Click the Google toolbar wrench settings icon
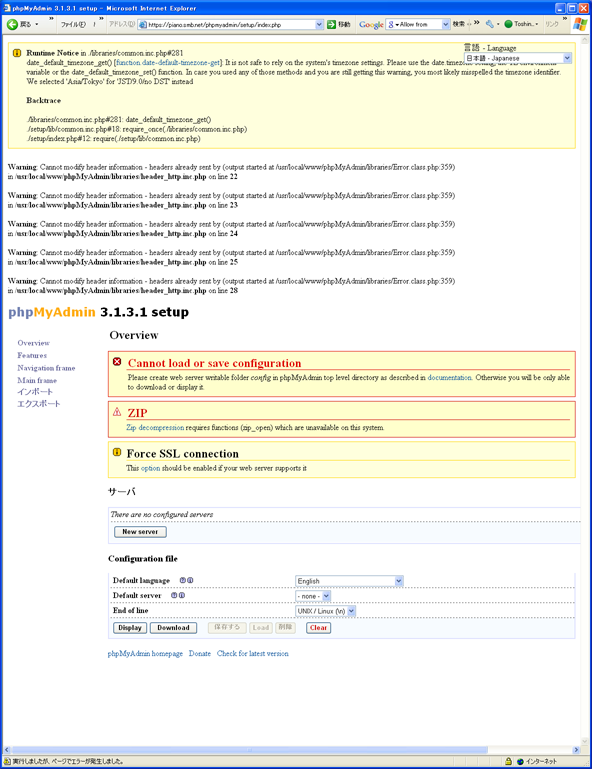The image size is (592, 769). [x=489, y=24]
